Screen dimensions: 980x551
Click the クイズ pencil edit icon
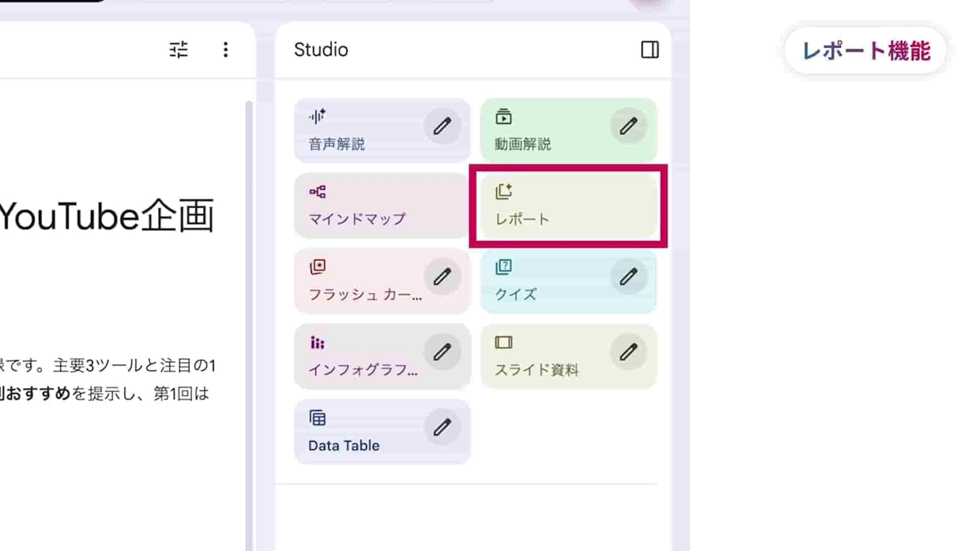pos(629,277)
